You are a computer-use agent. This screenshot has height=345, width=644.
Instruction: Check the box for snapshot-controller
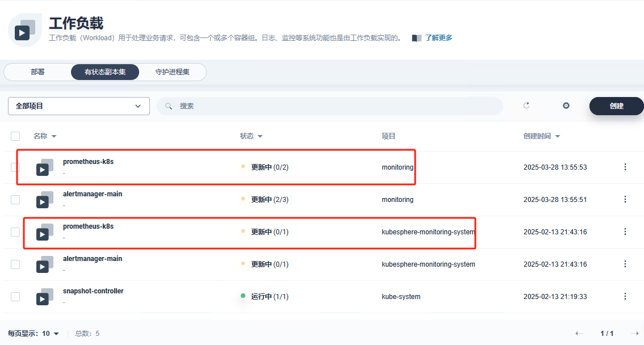tap(15, 297)
